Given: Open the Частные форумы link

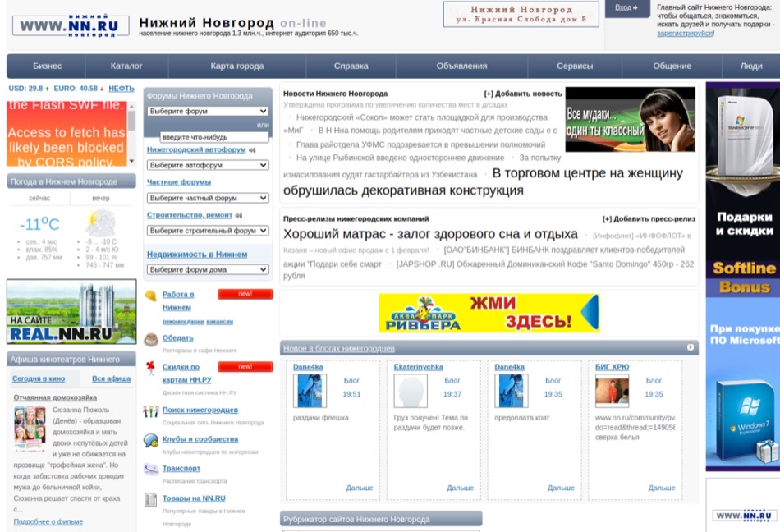Looking at the screenshot, I should pyautogui.click(x=179, y=182).
